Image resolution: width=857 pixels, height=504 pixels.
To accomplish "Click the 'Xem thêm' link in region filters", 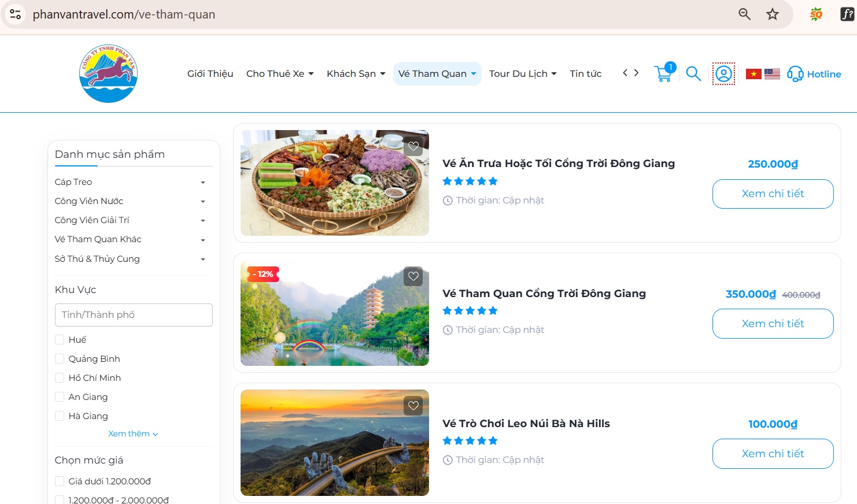I will click(x=133, y=433).
